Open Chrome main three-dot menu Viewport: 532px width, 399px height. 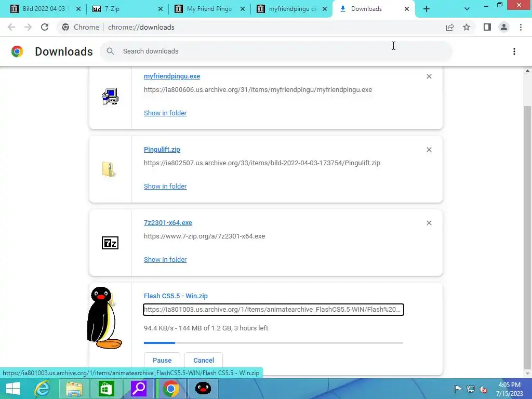521,27
